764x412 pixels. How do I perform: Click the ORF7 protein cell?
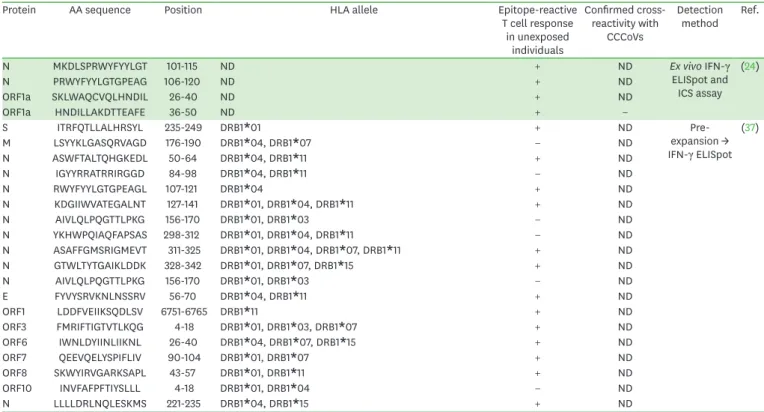click(x=14, y=358)
